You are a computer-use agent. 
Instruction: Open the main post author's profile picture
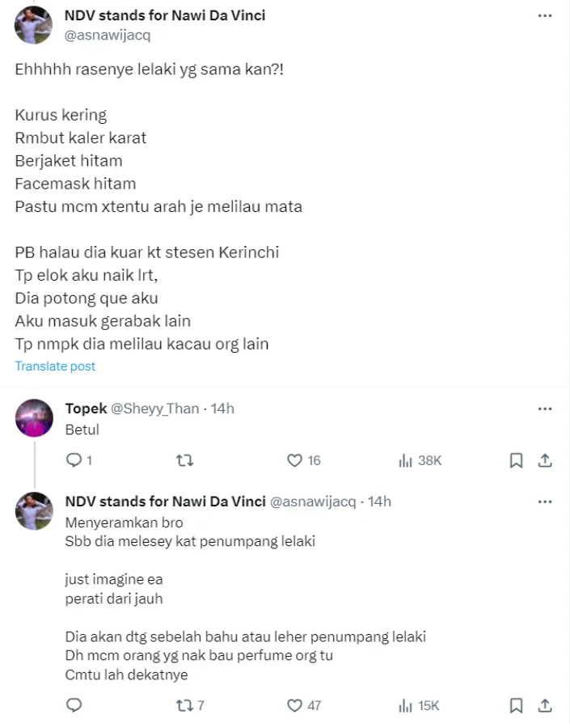point(34,25)
